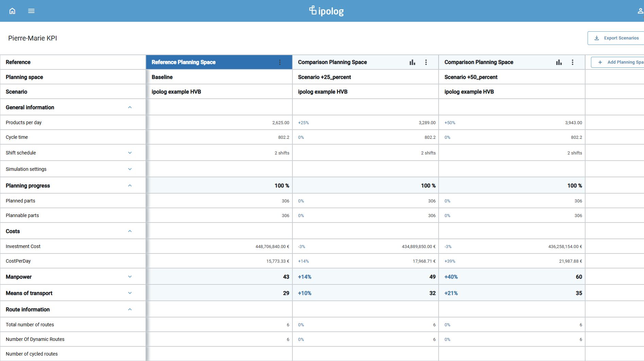
Task: Open Reference Planning Space options menu
Action: click(x=280, y=62)
